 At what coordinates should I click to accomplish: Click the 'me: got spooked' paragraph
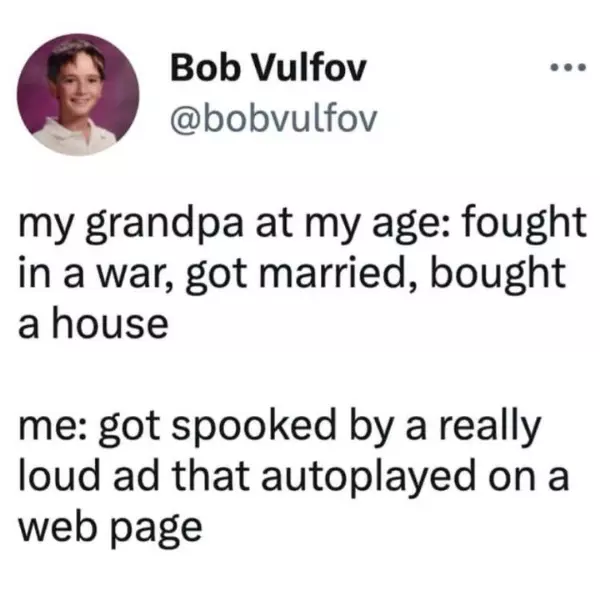(x=294, y=478)
